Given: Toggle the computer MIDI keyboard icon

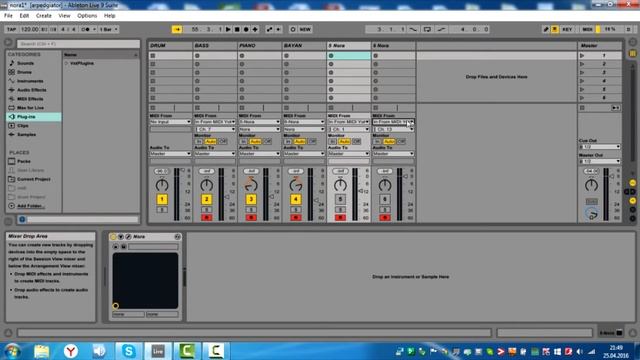Looking at the screenshot, I should [555, 29].
